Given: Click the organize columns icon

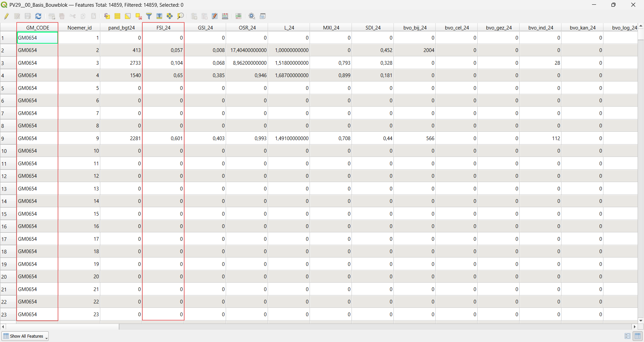Looking at the screenshot, I should [215, 16].
